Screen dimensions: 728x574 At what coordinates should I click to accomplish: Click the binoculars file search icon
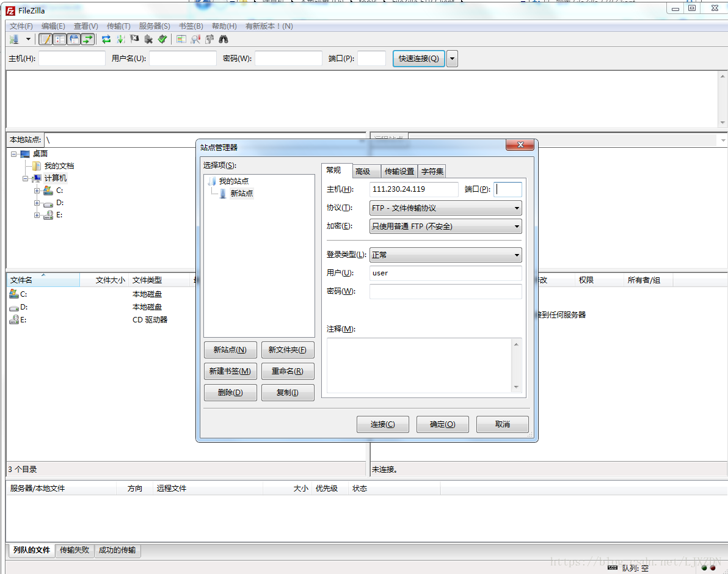pyautogui.click(x=224, y=40)
